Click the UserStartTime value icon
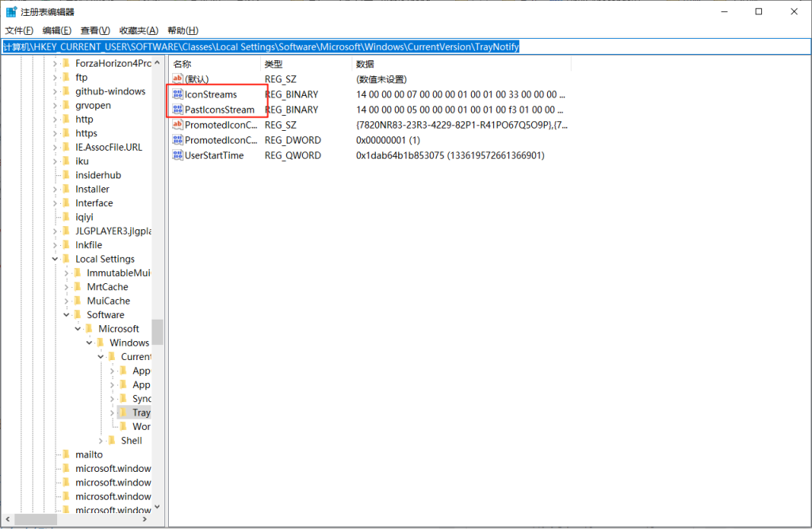The image size is (812, 529). (178, 155)
